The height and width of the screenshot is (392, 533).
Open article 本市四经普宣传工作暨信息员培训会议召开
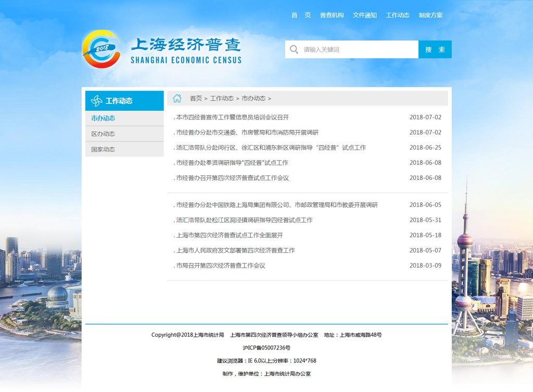point(233,117)
